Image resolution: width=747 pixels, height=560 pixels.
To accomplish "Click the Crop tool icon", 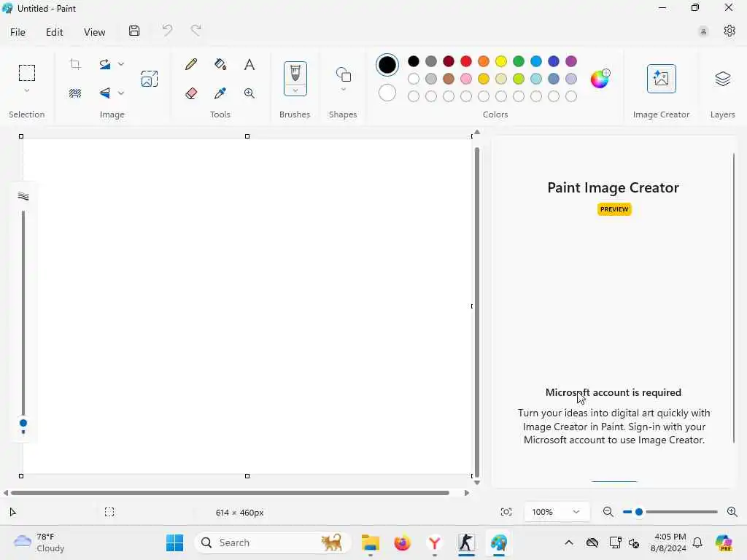I will [75, 64].
